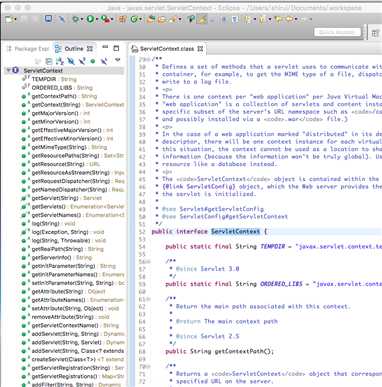The height and width of the screenshot is (387, 382).
Task: Close the Outline view tab
Action: 90,49
